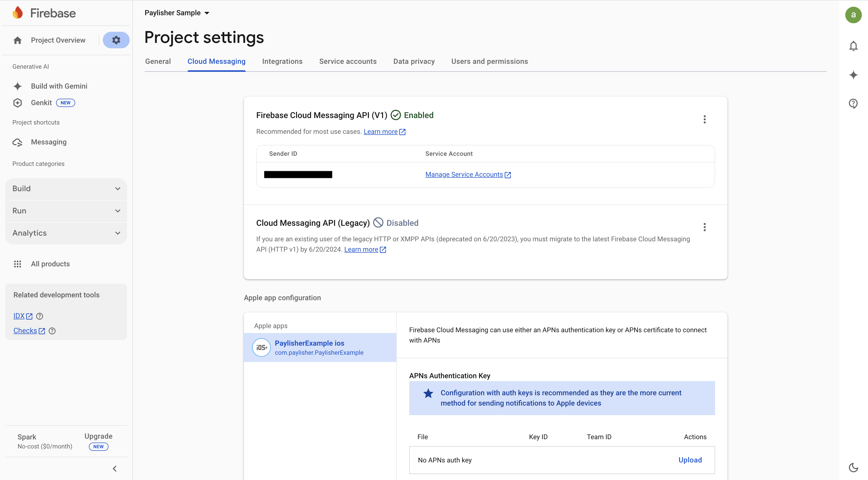
Task: Toggle dark mode moon icon
Action: (853, 467)
